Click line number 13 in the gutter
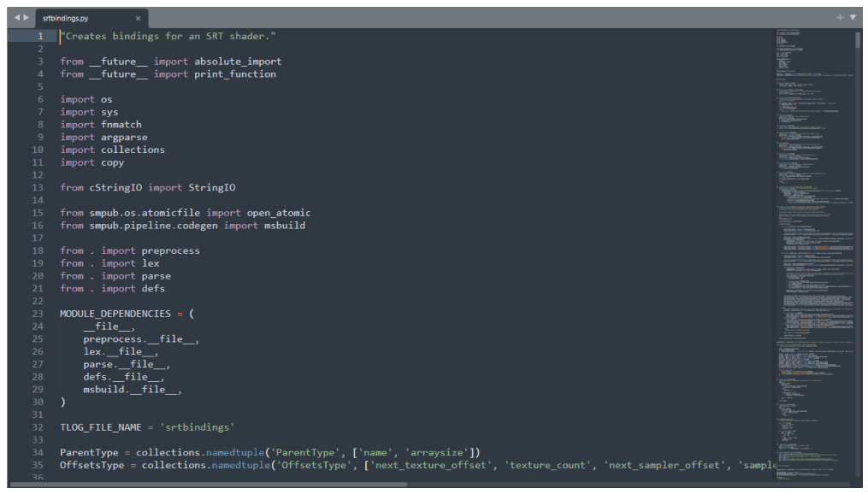868x494 pixels. 37,187
